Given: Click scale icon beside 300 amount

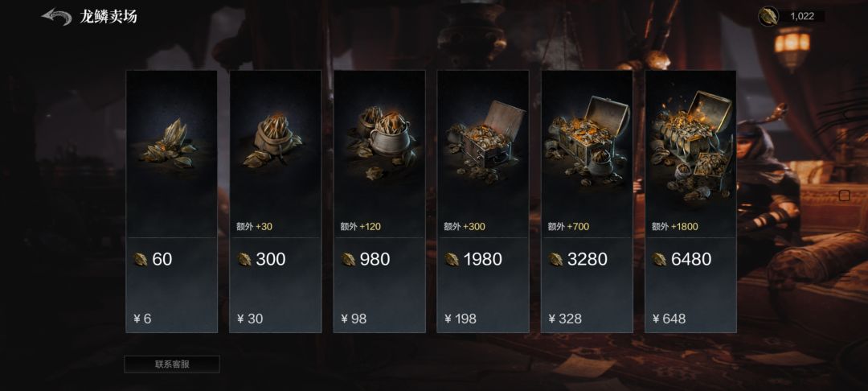Looking at the screenshot, I should (244, 259).
